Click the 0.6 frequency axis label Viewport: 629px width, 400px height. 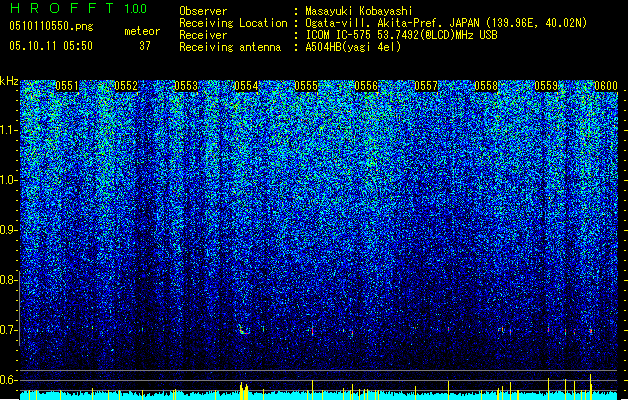[8, 380]
